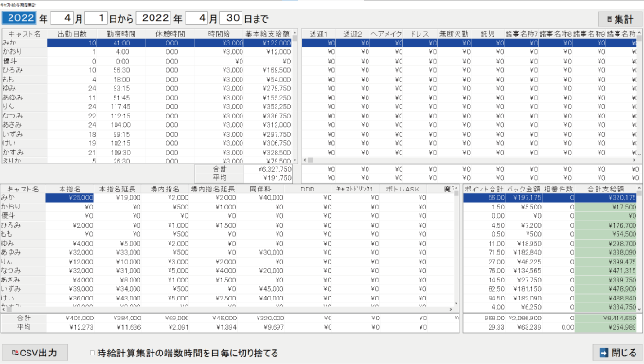Select the end month field

[197, 18]
